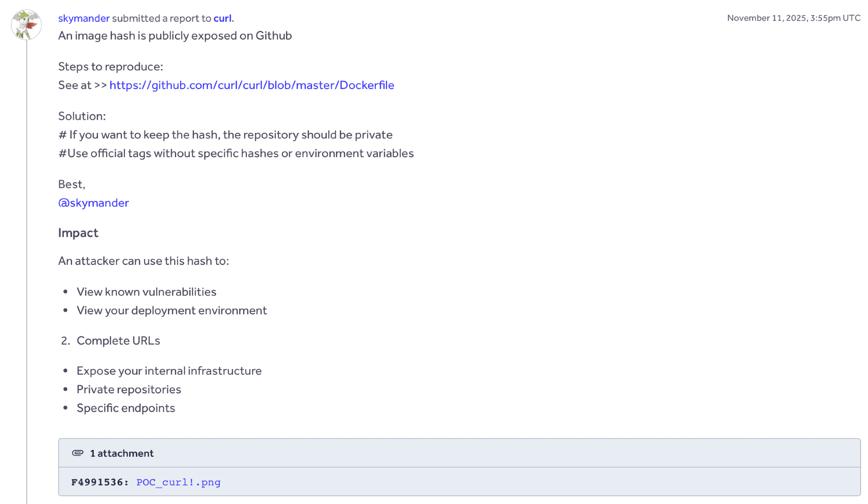Image resolution: width=868 pixels, height=504 pixels.
Task: Click the 'Private repositories' bullet
Action: coord(129,389)
